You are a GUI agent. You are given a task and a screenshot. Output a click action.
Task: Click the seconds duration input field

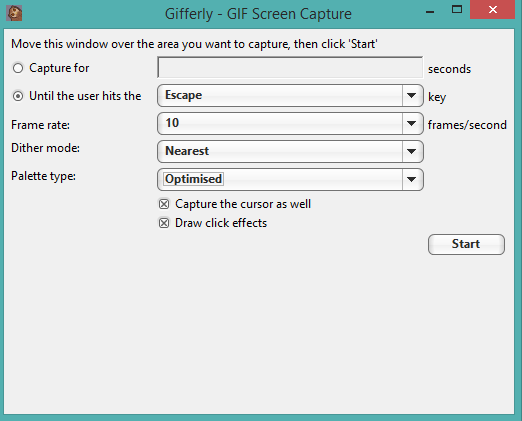click(290, 67)
